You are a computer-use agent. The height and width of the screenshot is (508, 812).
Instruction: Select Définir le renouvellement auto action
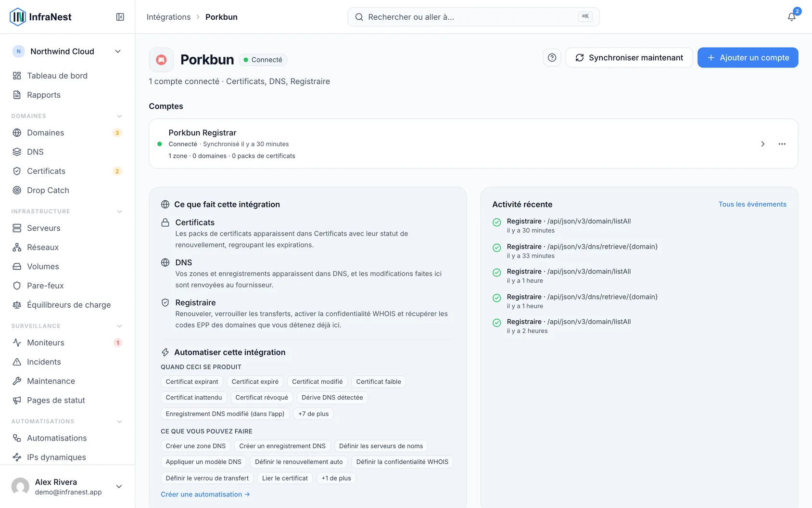(299, 462)
